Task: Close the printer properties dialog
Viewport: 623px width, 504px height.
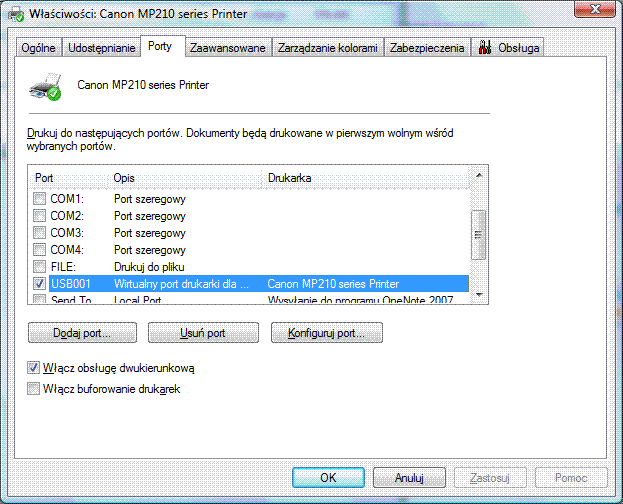Action: point(594,9)
